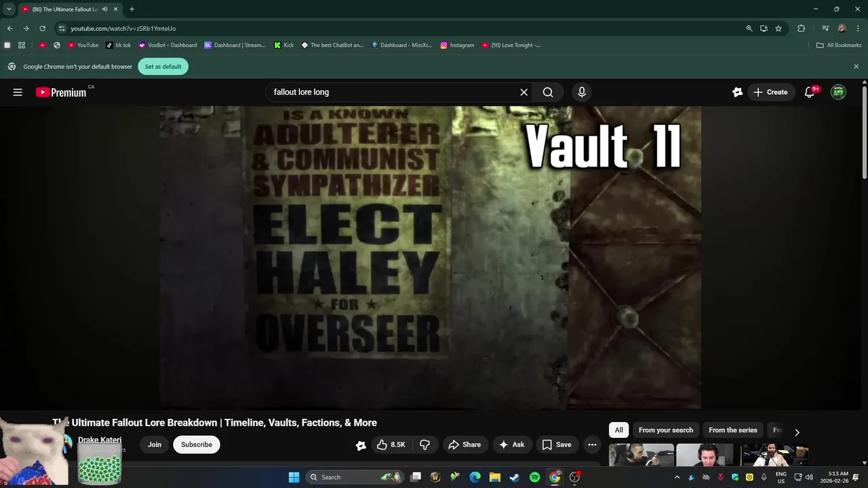868x488 pixels.
Task: Switch input language ENG US
Action: click(781, 477)
